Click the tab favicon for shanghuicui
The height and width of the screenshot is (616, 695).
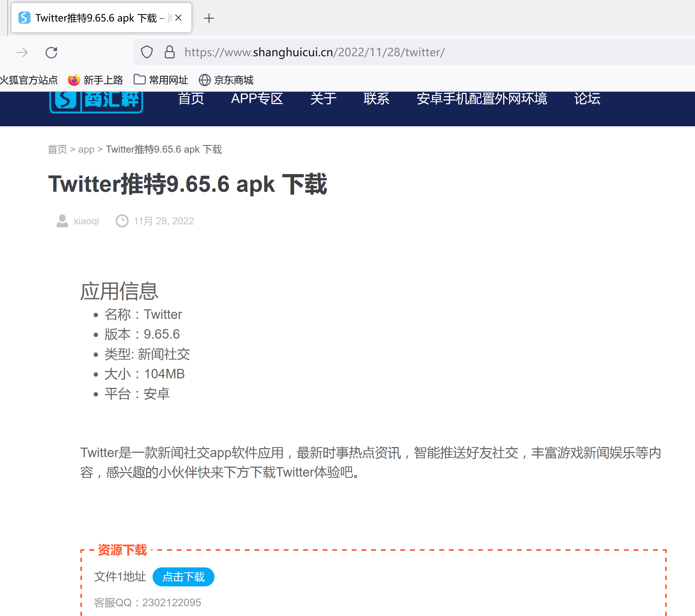click(24, 18)
